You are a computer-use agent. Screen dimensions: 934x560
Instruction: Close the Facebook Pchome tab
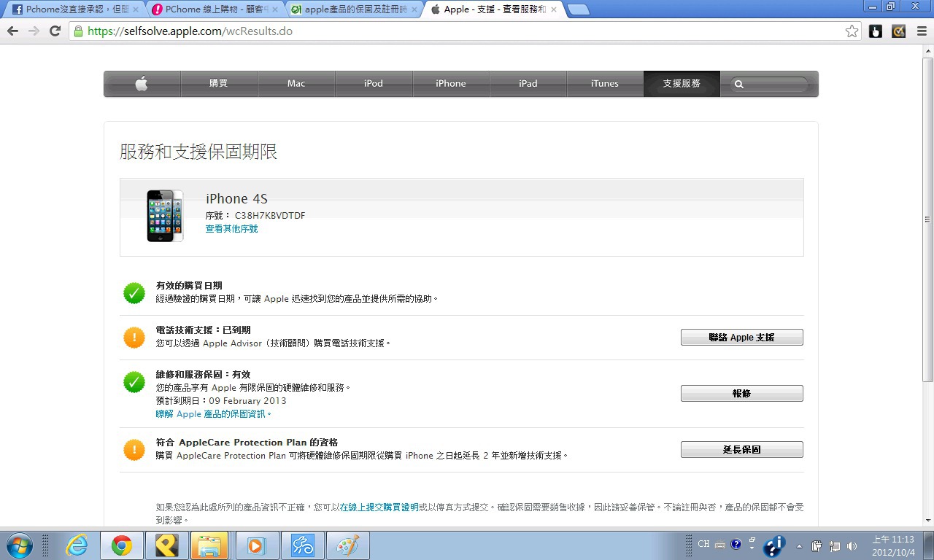pos(135,10)
